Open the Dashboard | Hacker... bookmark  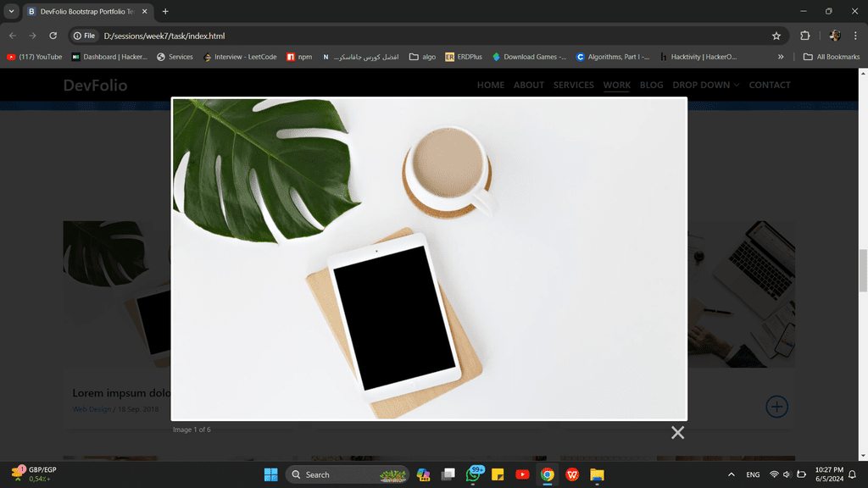109,57
